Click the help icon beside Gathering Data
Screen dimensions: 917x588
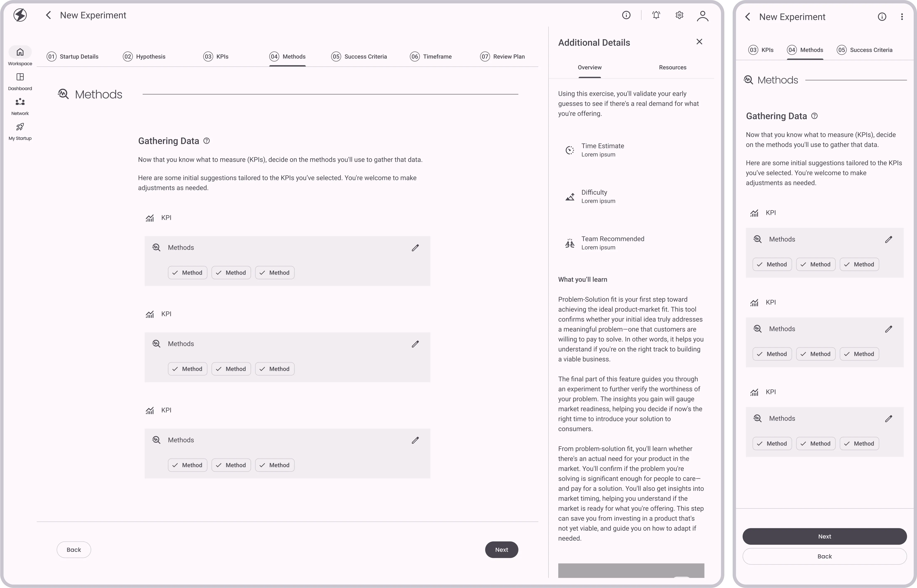tap(206, 141)
